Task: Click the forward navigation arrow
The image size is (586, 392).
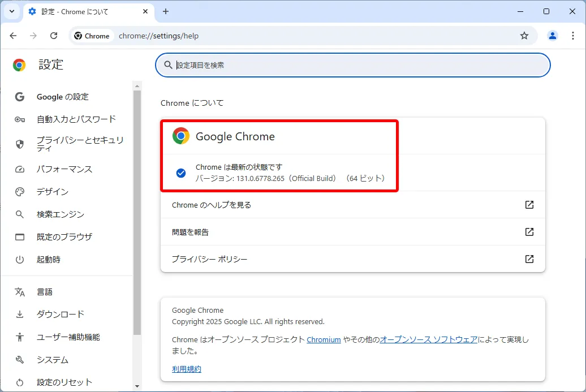Action: pyautogui.click(x=33, y=36)
